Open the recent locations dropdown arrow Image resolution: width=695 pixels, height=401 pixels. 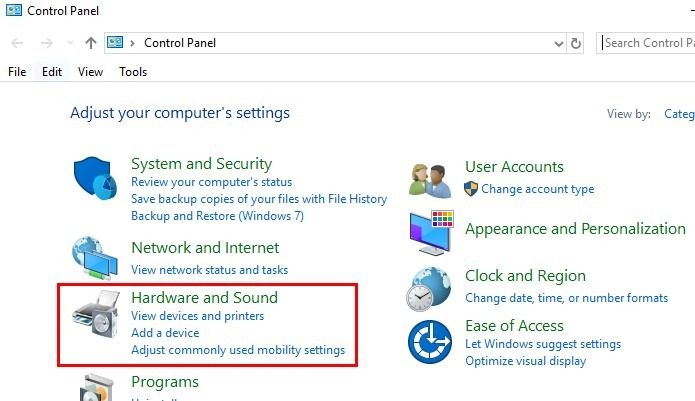70,43
